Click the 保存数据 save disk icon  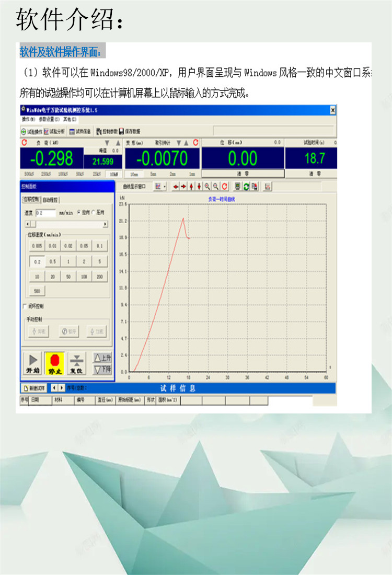(x=121, y=131)
